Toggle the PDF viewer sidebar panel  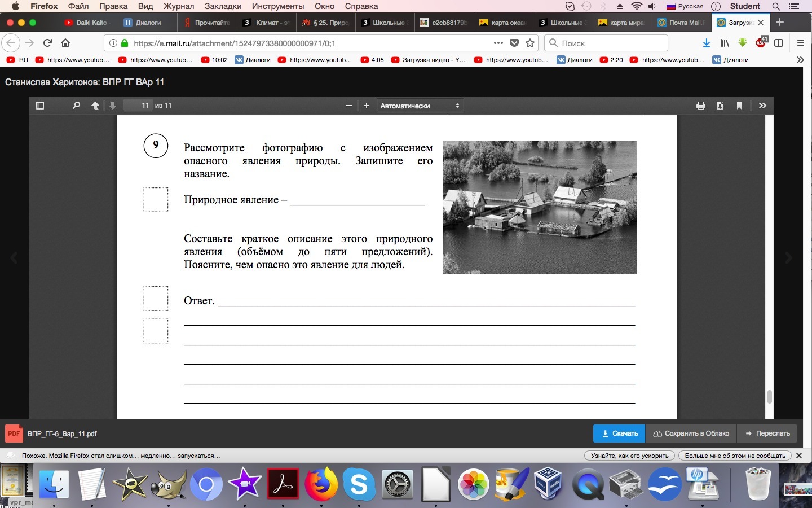pyautogui.click(x=40, y=106)
